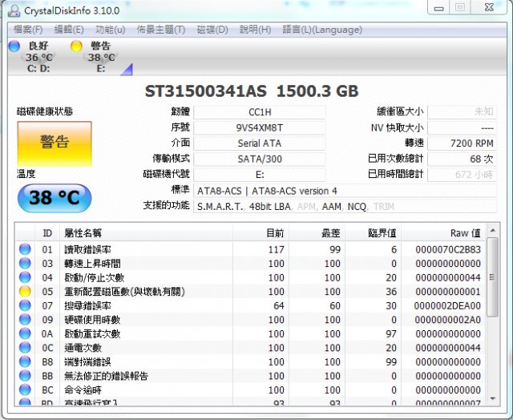The image size is (513, 420).
Task: Select the 讀取錯誤率 attribute name
Action: [87, 249]
